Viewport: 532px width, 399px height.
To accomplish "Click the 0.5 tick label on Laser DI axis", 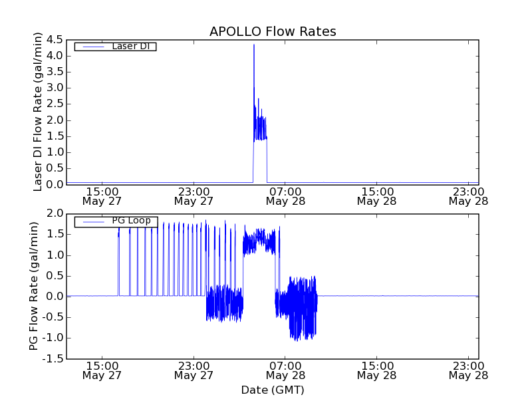I will pyautogui.click(x=55, y=169).
